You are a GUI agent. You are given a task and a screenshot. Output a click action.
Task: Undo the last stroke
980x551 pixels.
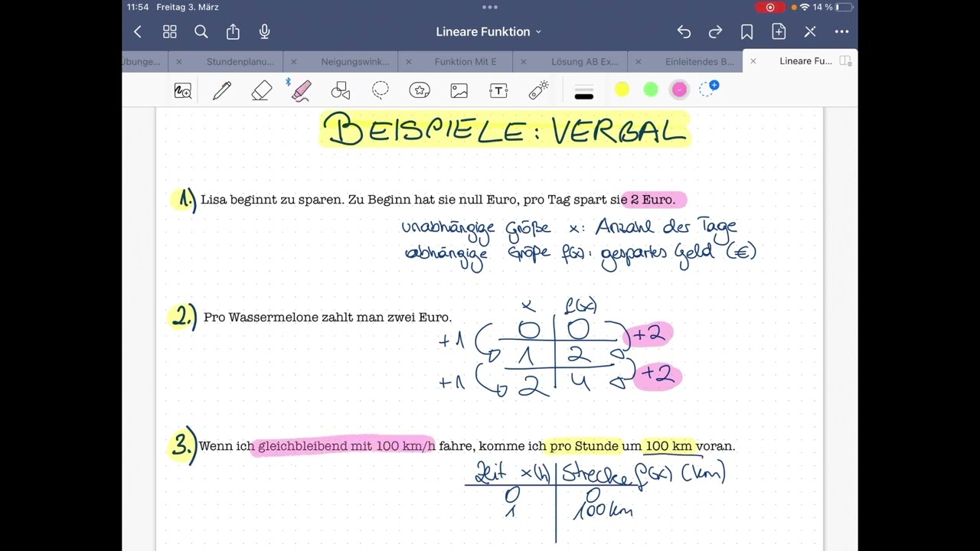[684, 31]
